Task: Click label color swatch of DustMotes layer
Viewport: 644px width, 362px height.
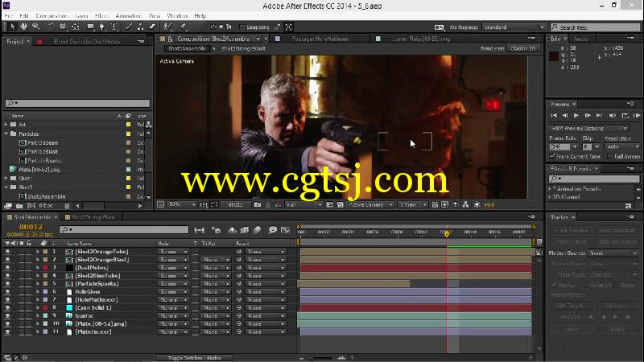Action: (45, 268)
